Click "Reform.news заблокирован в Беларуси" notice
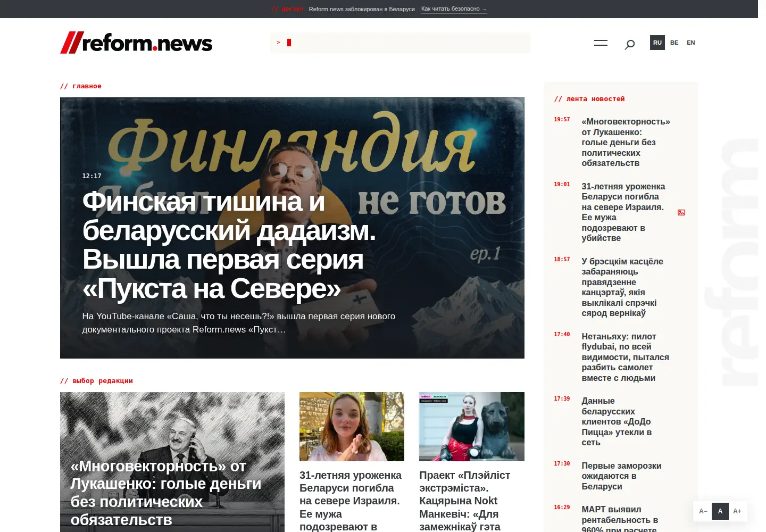Screen dimensions: 766x532 (362, 9)
